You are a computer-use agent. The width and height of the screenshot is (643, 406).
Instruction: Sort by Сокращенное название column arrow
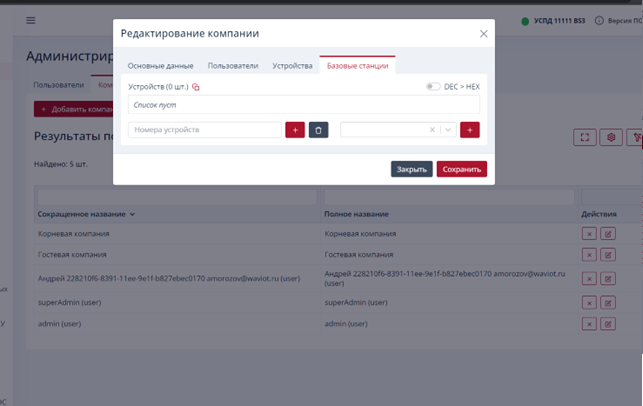[132, 214]
